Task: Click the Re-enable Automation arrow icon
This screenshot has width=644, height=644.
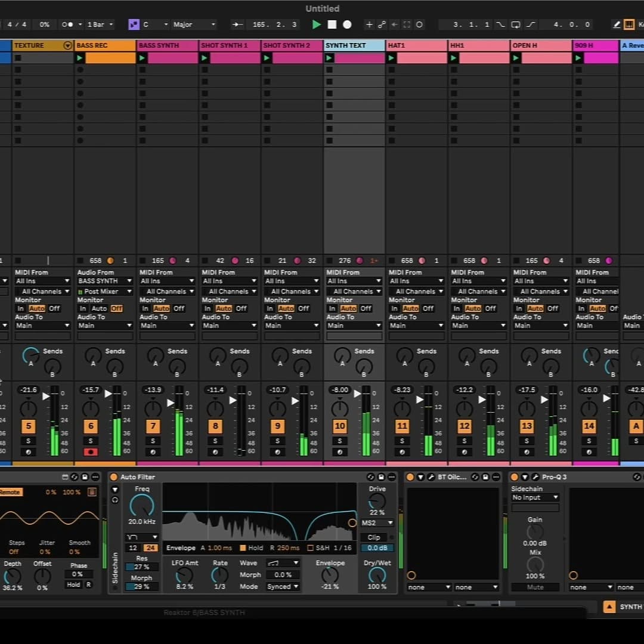Action: click(x=394, y=24)
